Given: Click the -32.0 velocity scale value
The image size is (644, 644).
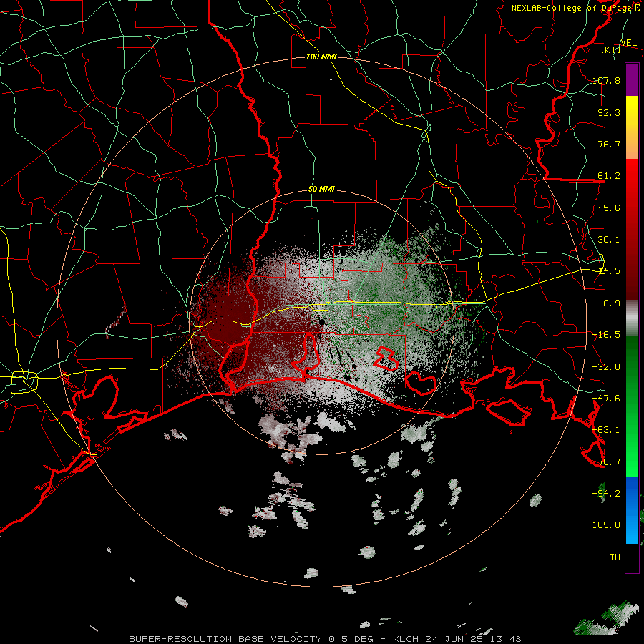Looking at the screenshot, I should pyautogui.click(x=607, y=367).
